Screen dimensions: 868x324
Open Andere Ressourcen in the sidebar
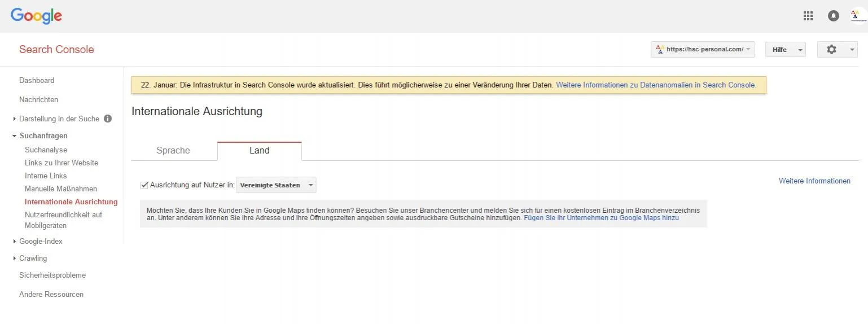51,294
